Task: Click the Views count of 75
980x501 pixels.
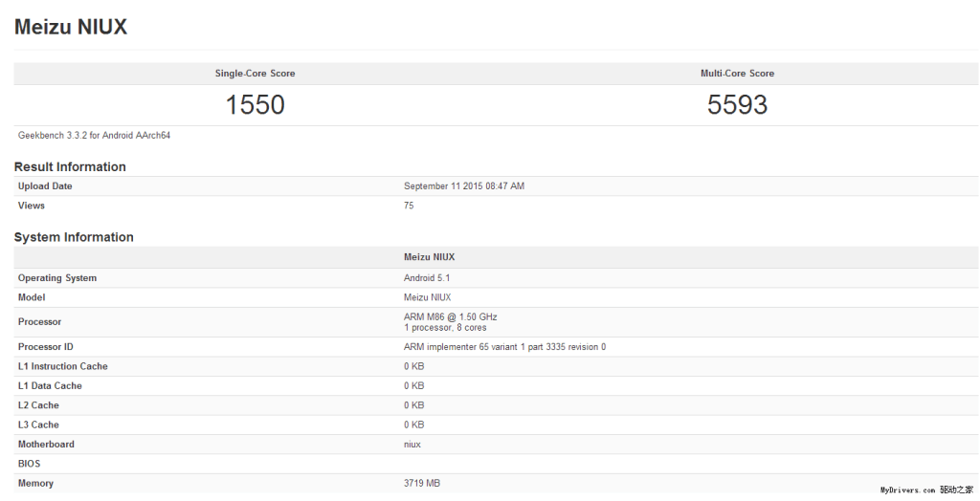Action: [409, 206]
